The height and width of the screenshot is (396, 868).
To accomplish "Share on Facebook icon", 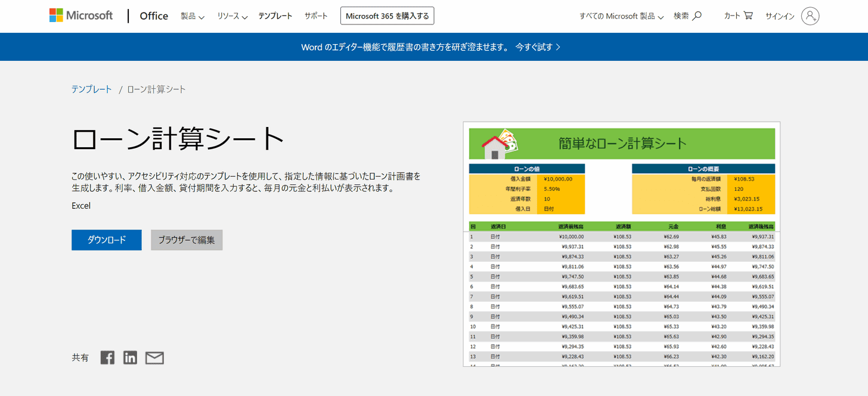I will [107, 358].
